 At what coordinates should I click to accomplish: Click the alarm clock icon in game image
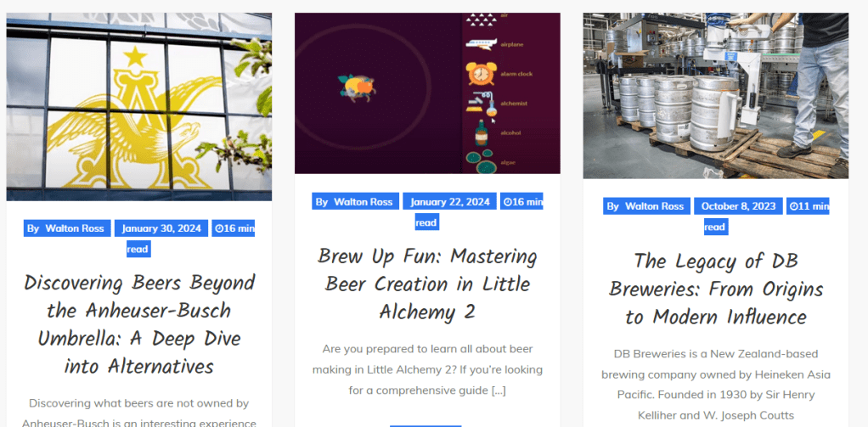click(481, 74)
